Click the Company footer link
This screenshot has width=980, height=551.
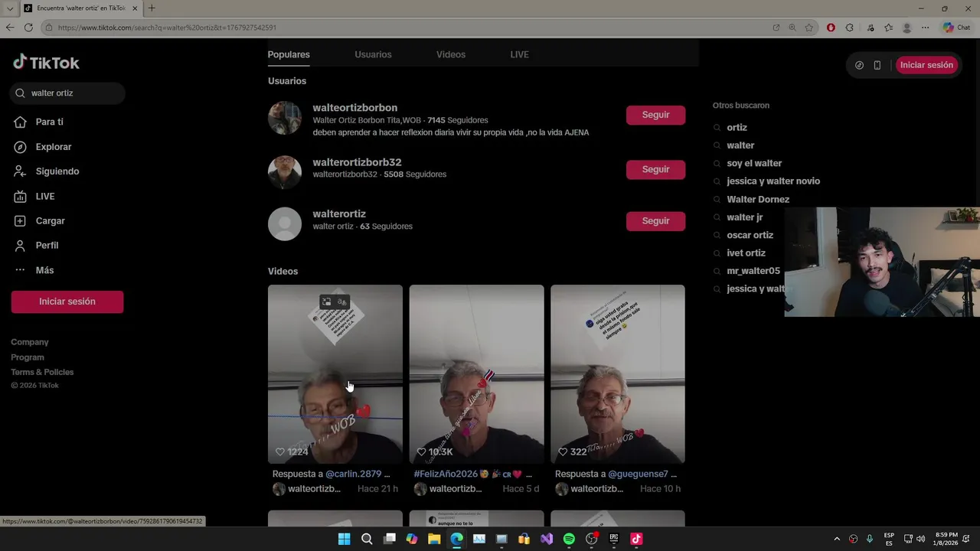point(30,342)
